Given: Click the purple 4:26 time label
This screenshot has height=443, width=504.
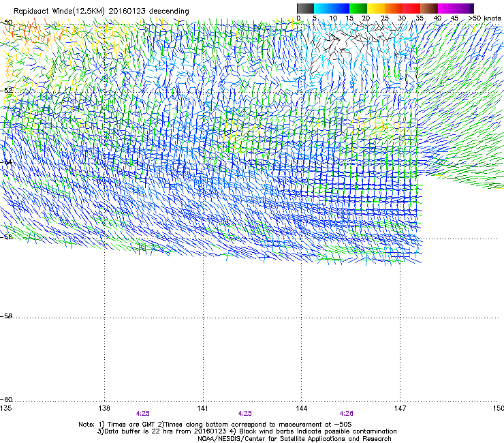Looking at the screenshot, I should pyautogui.click(x=347, y=414).
